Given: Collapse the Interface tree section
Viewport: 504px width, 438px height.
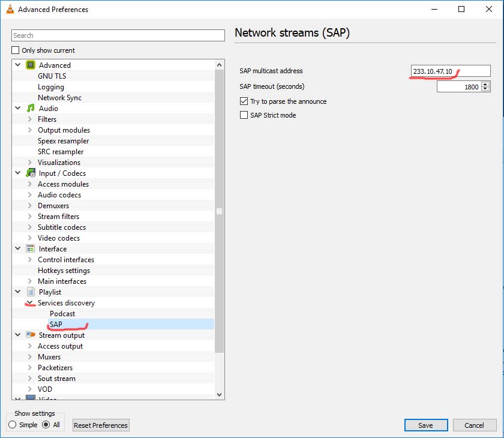Looking at the screenshot, I should point(18,249).
